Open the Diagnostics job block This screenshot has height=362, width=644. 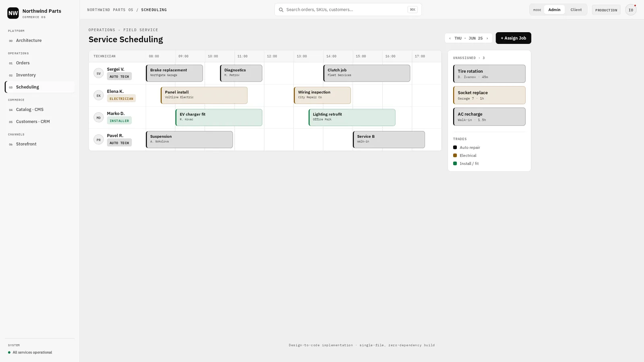click(241, 73)
